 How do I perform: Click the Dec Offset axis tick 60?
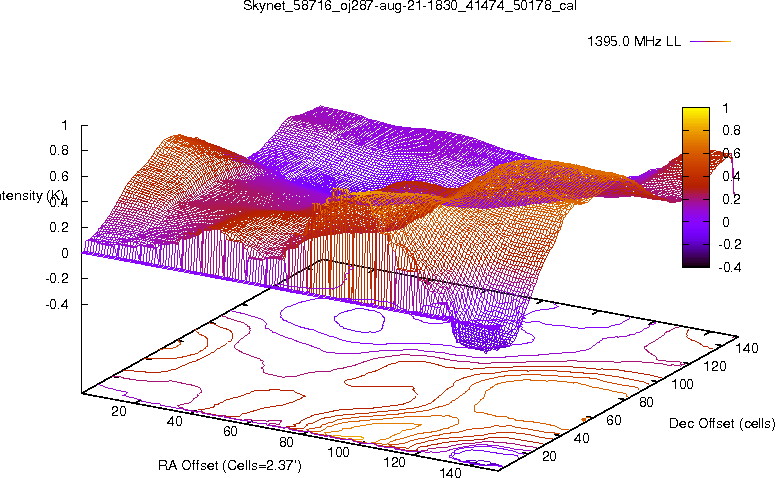coord(614,420)
